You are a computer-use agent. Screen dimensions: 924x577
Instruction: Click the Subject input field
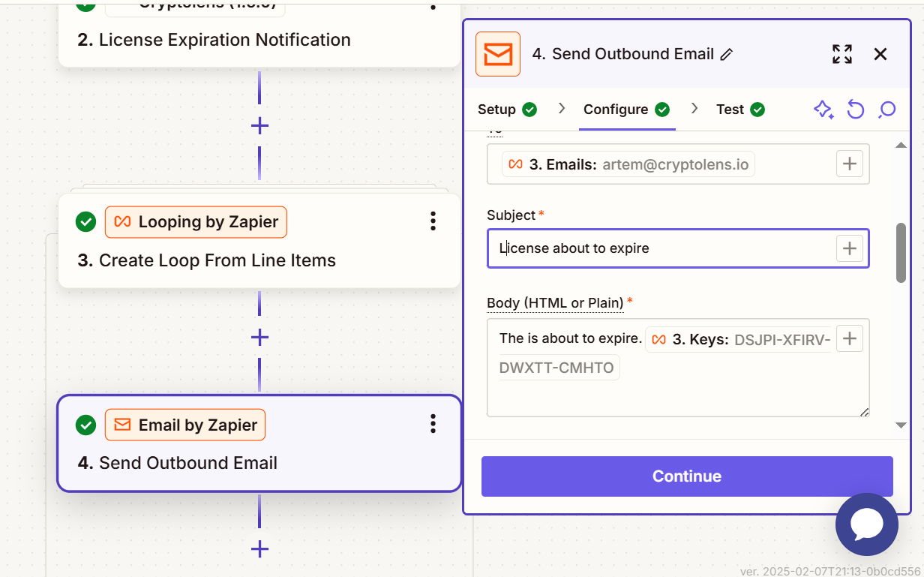pos(678,248)
